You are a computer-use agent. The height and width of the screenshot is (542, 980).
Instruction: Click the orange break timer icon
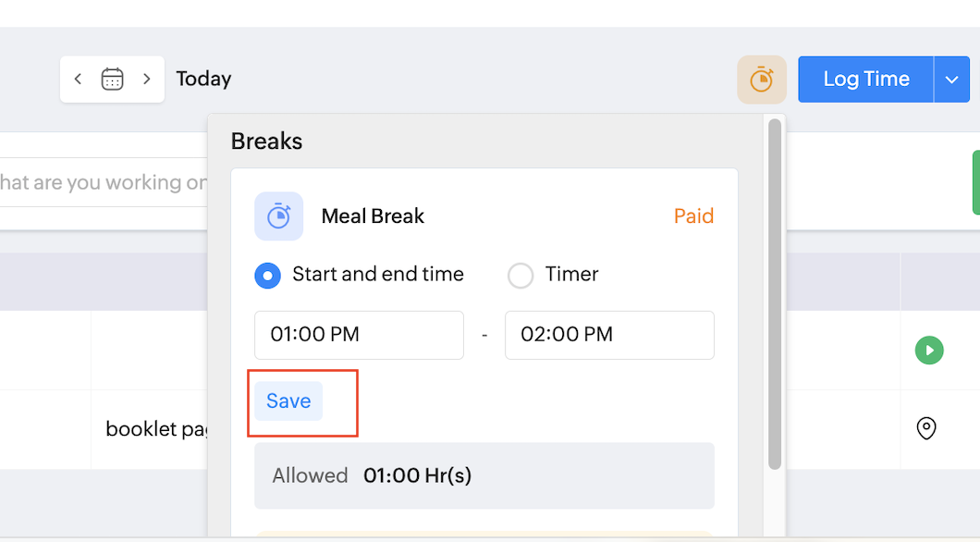pyautogui.click(x=761, y=80)
